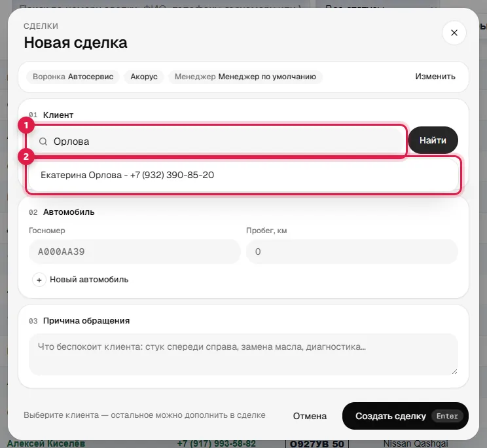Viewport: 487px width, 448px height.
Task: Click the Причина обращения heading
Action: (x=86, y=321)
